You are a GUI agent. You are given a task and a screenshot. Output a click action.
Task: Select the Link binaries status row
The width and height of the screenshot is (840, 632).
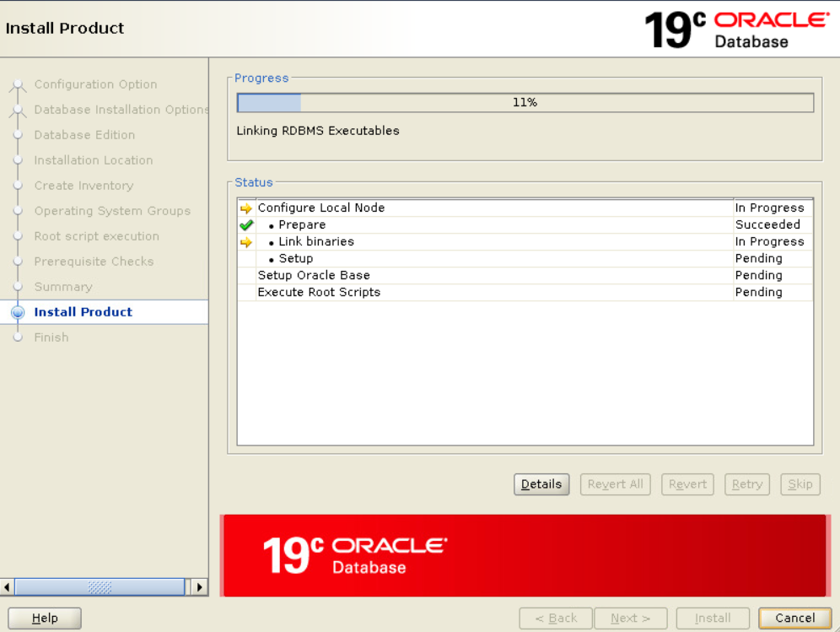(x=525, y=242)
